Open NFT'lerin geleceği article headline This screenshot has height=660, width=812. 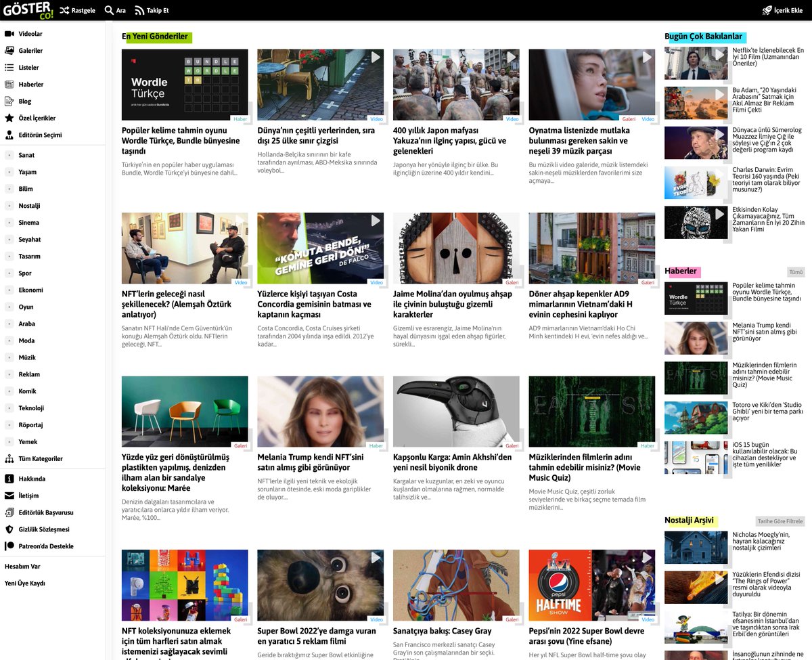[x=177, y=304]
